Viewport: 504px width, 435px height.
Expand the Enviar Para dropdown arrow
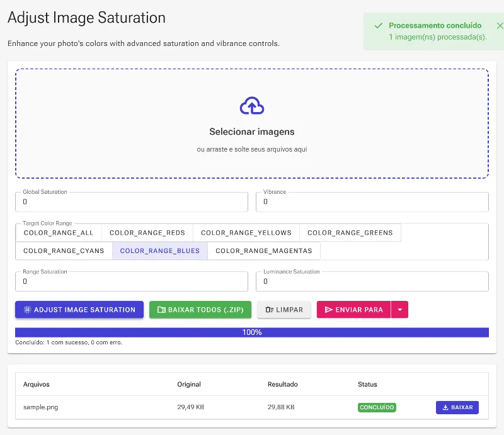point(400,310)
